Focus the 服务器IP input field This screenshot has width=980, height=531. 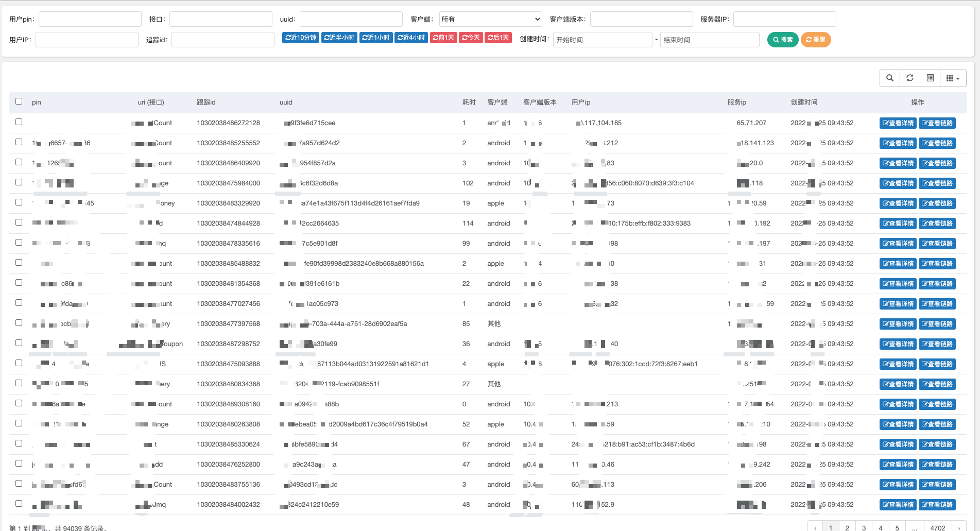click(x=785, y=19)
